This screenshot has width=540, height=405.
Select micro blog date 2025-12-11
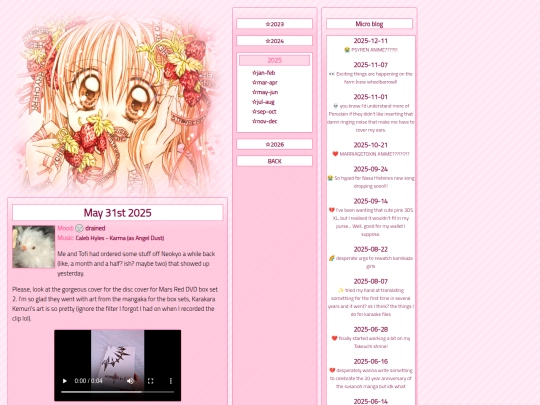[x=371, y=41]
